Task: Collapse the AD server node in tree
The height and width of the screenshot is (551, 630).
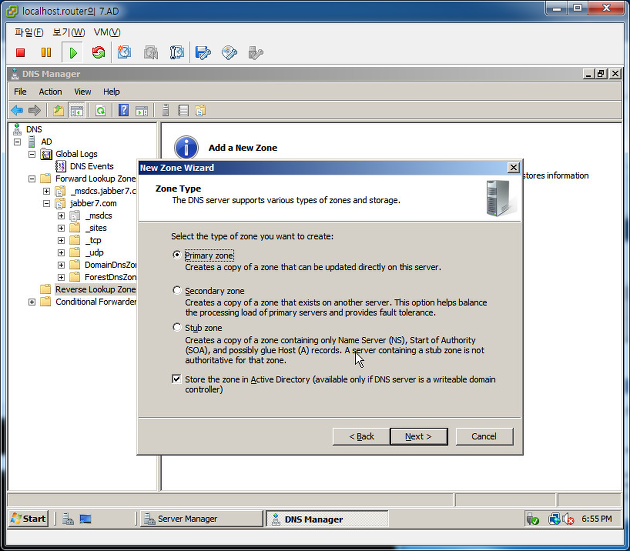Action: coord(17,142)
